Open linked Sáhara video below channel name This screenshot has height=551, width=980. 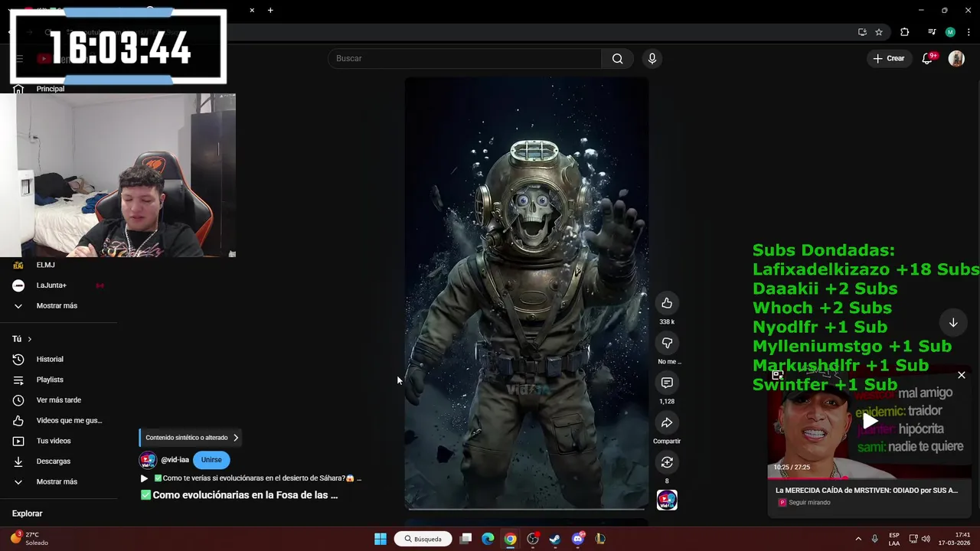251,478
